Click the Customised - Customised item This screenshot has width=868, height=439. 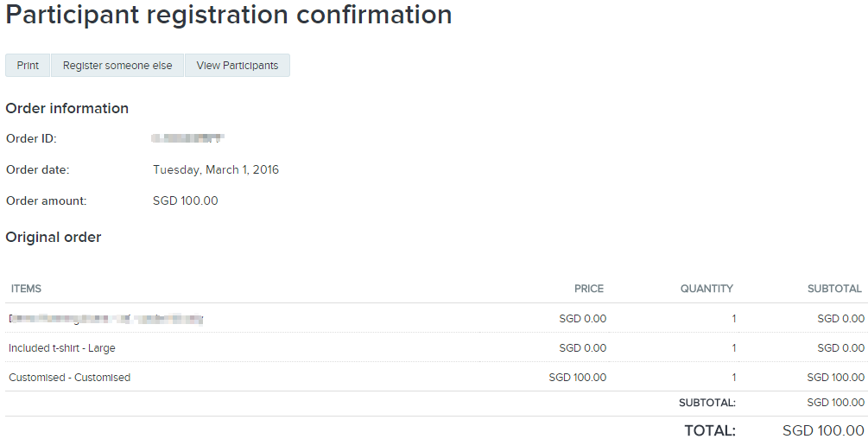coord(69,378)
